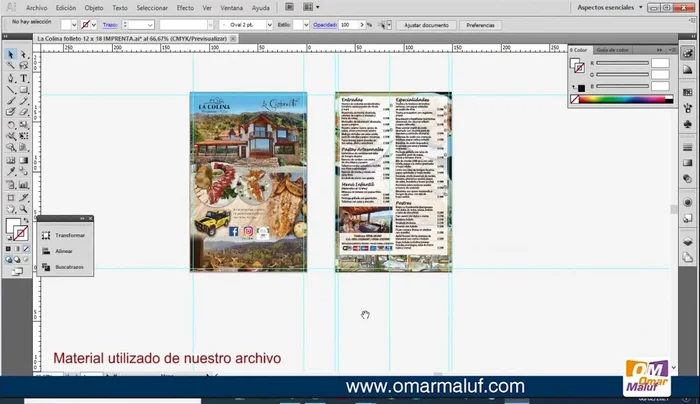Select the Eraser tool
This screenshot has width=700, height=404.
(x=24, y=112)
